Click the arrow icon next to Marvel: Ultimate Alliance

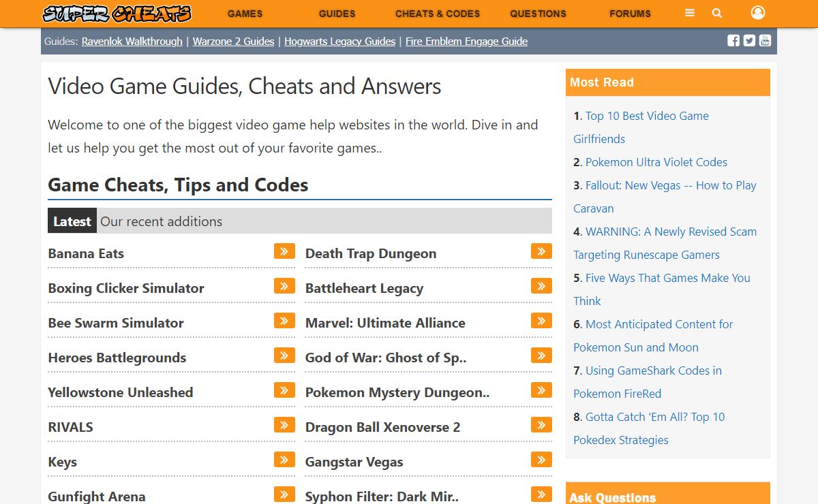[541, 321]
